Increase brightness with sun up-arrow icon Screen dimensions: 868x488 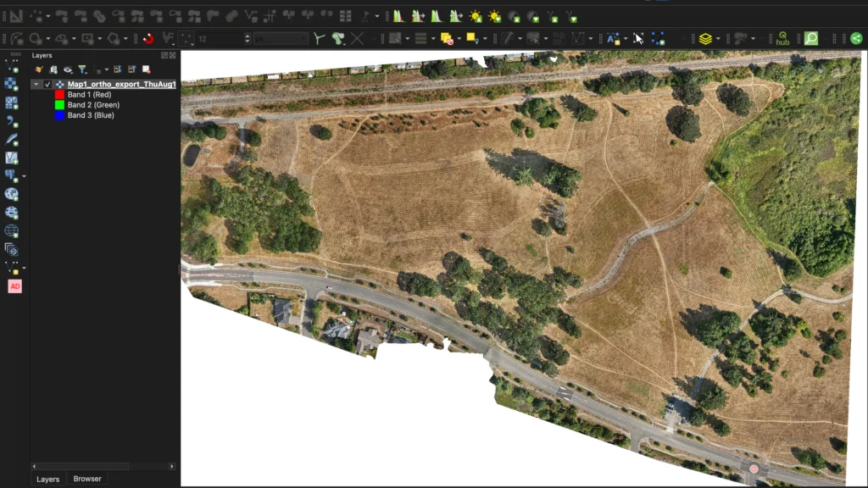[x=476, y=17]
